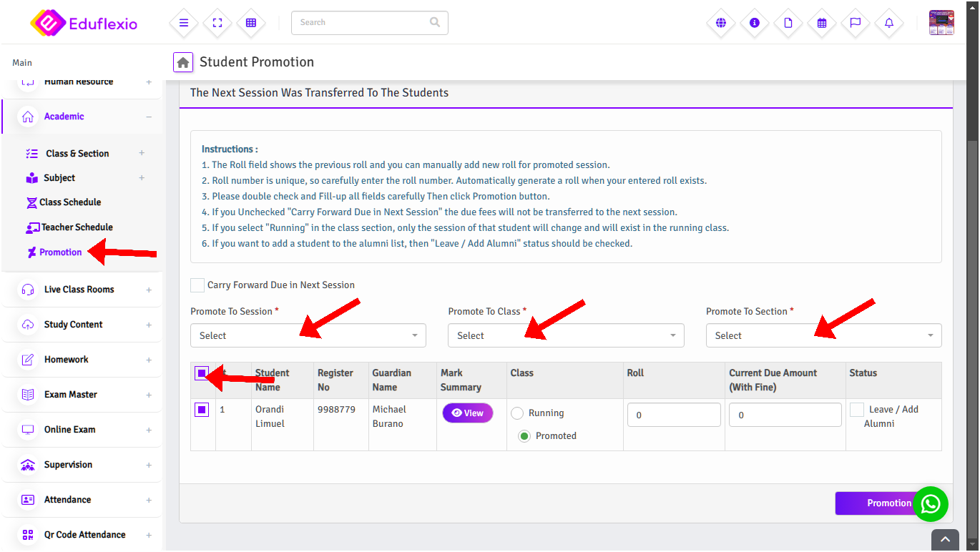The height and width of the screenshot is (552, 980).
Task: Open Class Schedule in sidebar
Action: click(70, 202)
